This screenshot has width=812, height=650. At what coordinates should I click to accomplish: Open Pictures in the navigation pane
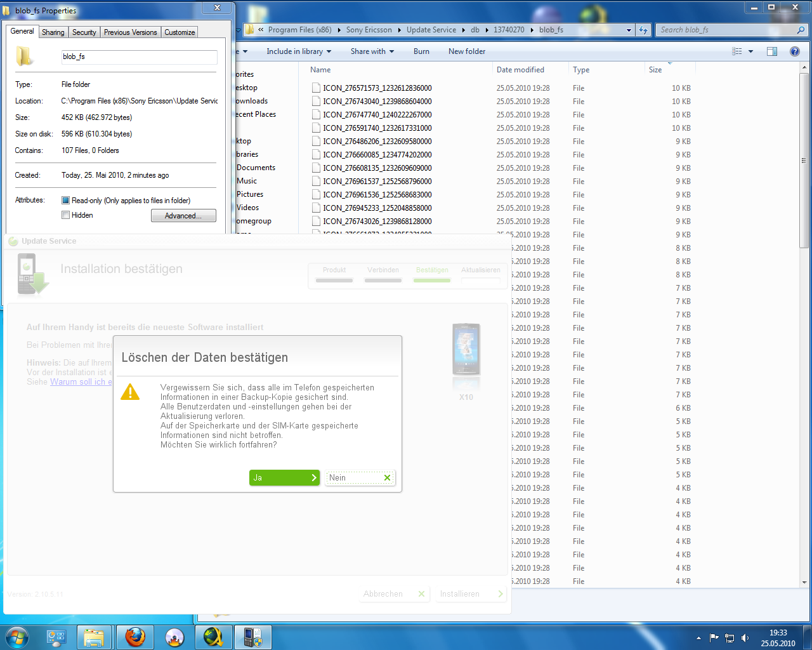[250, 194]
